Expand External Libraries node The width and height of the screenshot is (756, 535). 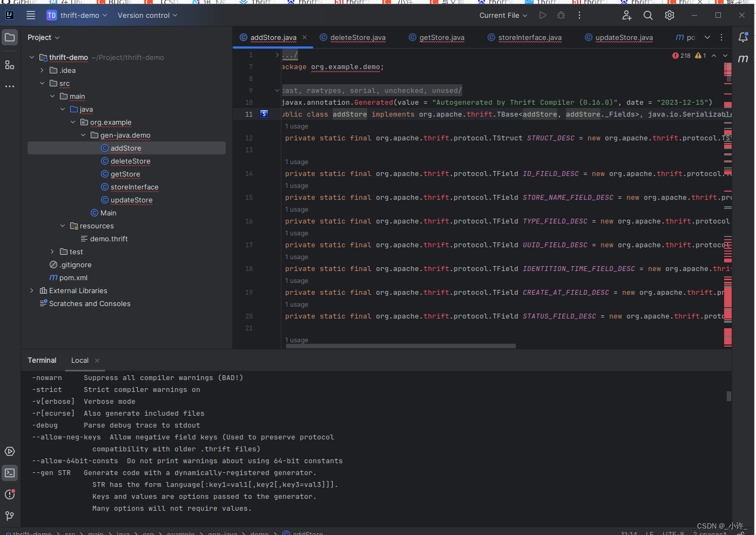[x=32, y=290]
